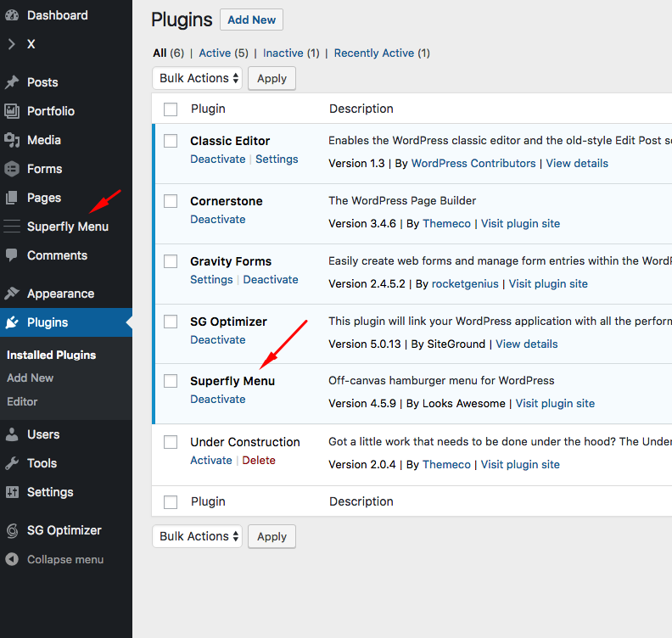Select the Superfly Menu plugin checkbox

click(171, 381)
